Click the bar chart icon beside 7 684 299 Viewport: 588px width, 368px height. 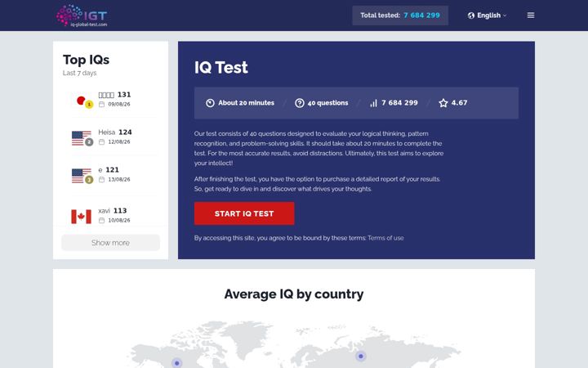click(373, 103)
